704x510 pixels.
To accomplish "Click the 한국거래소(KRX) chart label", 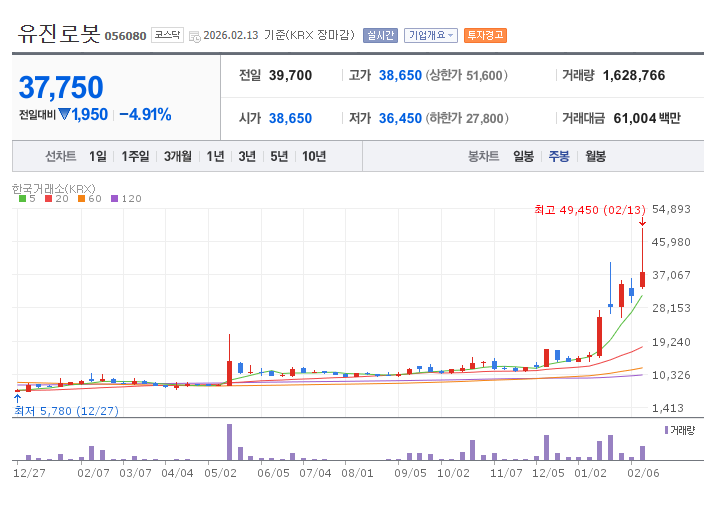I will click(x=54, y=189).
